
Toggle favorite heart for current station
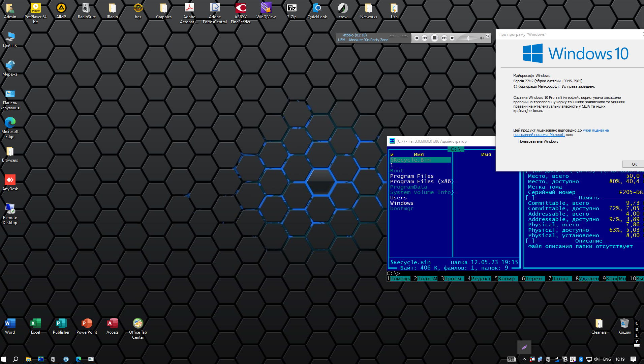(452, 38)
